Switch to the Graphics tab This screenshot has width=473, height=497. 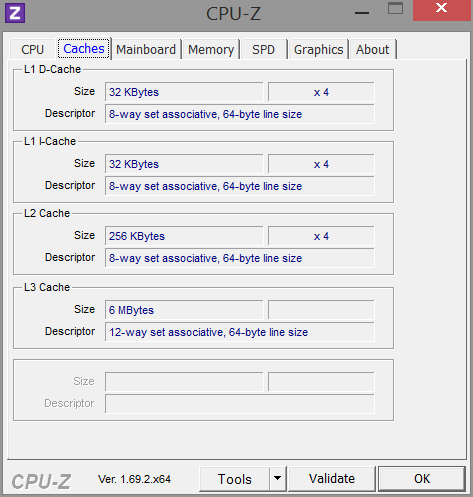click(x=318, y=49)
